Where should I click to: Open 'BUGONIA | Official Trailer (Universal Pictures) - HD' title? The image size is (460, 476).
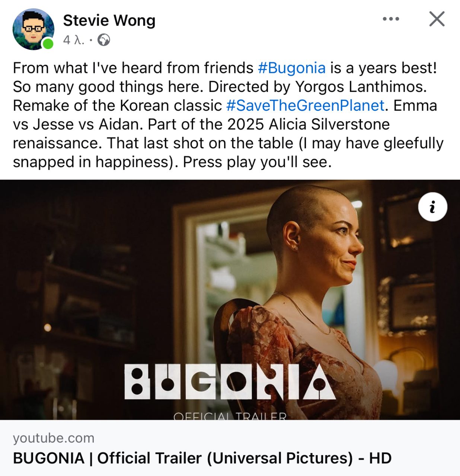point(202,458)
